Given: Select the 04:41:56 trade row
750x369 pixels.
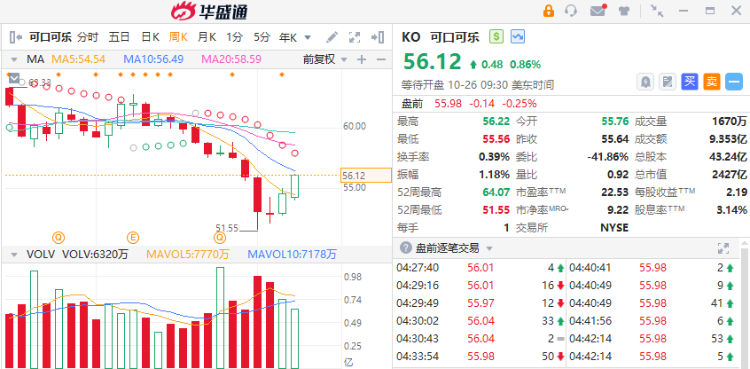Looking at the screenshot, I should pyautogui.click(x=653, y=321).
